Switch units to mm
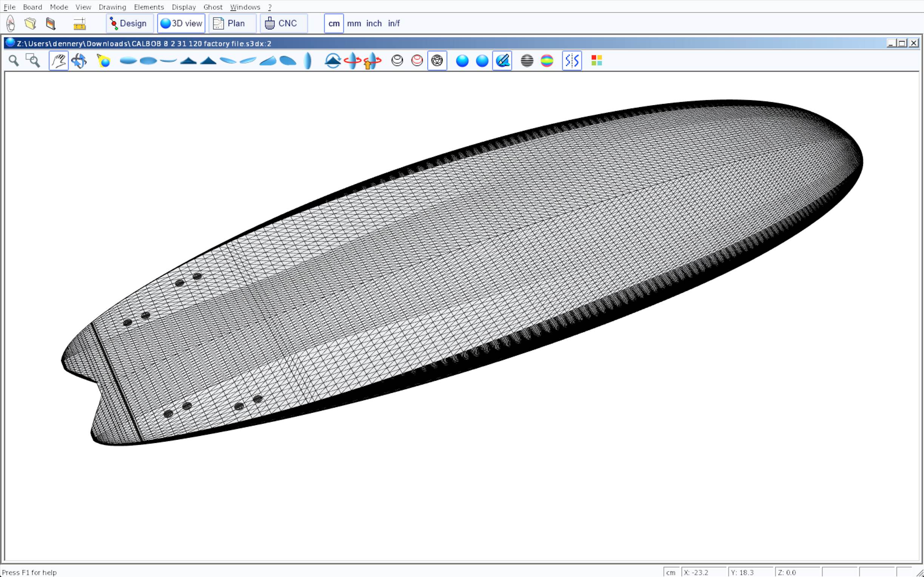This screenshot has height=577, width=924. point(354,23)
